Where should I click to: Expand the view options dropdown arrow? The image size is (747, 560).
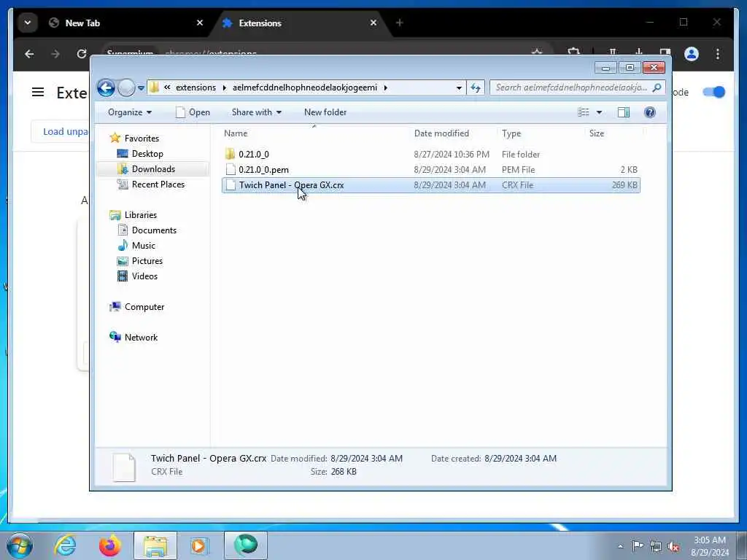(x=600, y=112)
